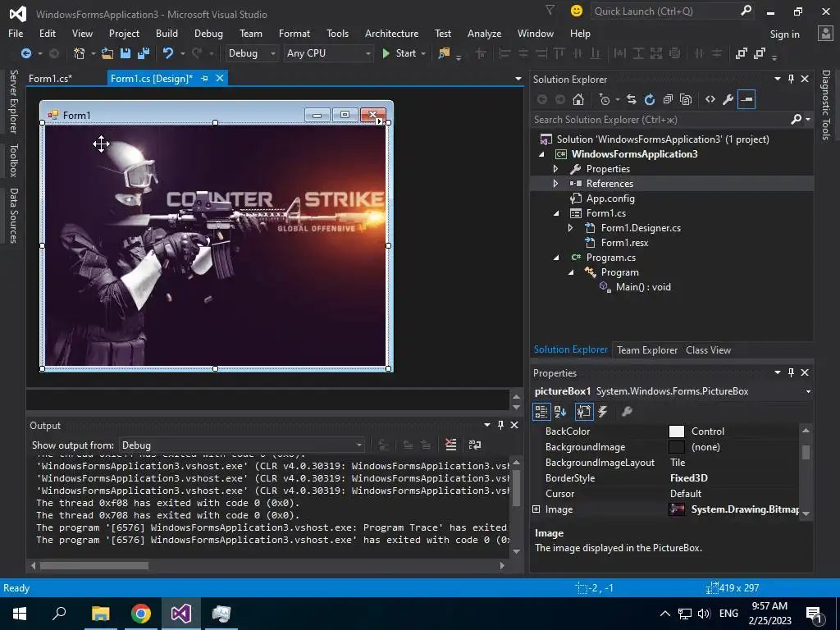Expand the Image property plus box
The width and height of the screenshot is (840, 630).
[x=536, y=509]
